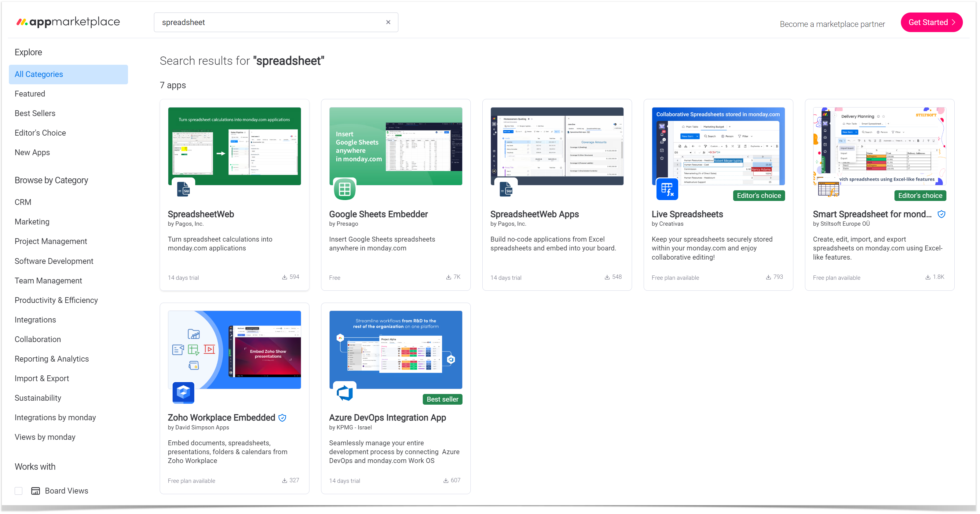
Task: Select All Categories in sidebar
Action: [68, 74]
